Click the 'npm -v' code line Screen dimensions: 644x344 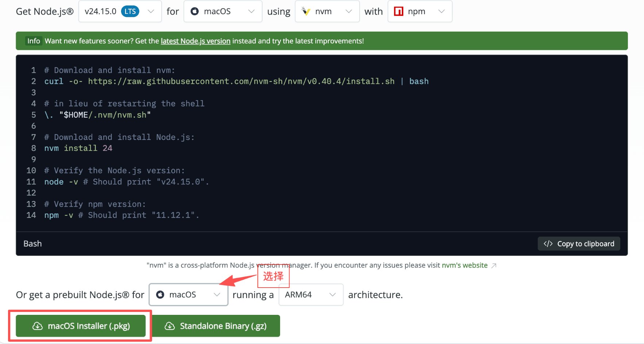pyautogui.click(x=122, y=215)
